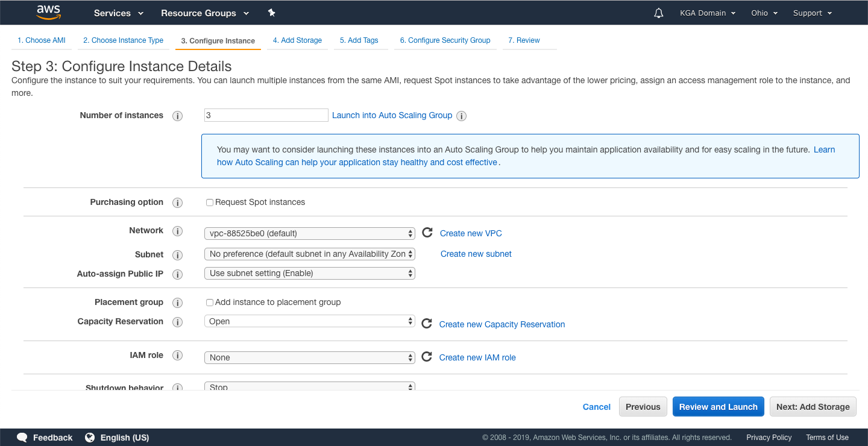
Task: Click the Review and Launch button
Action: (x=718, y=407)
